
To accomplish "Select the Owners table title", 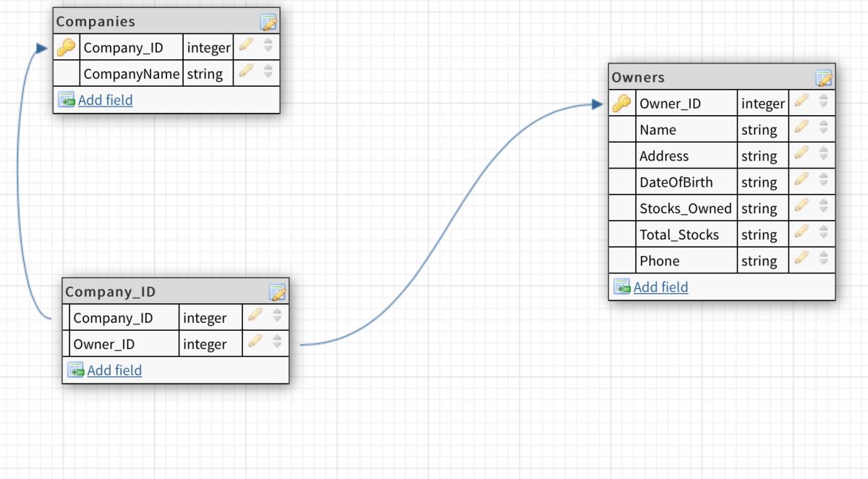I will (638, 77).
